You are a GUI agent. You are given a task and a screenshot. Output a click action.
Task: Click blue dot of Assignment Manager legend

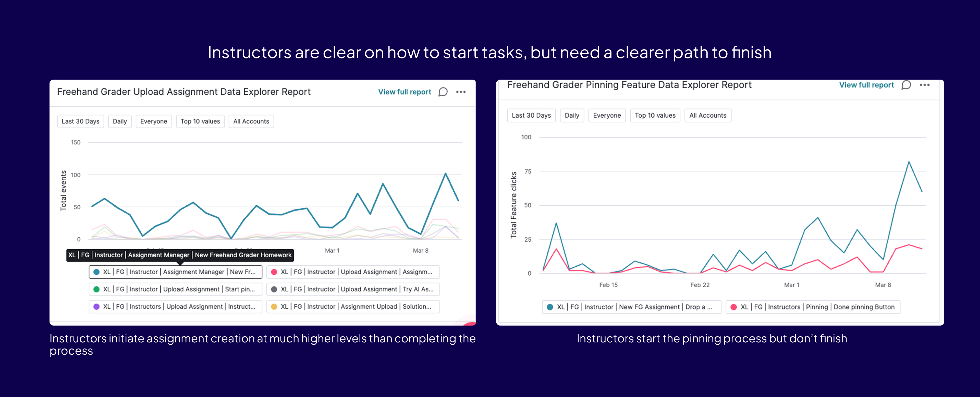point(97,272)
